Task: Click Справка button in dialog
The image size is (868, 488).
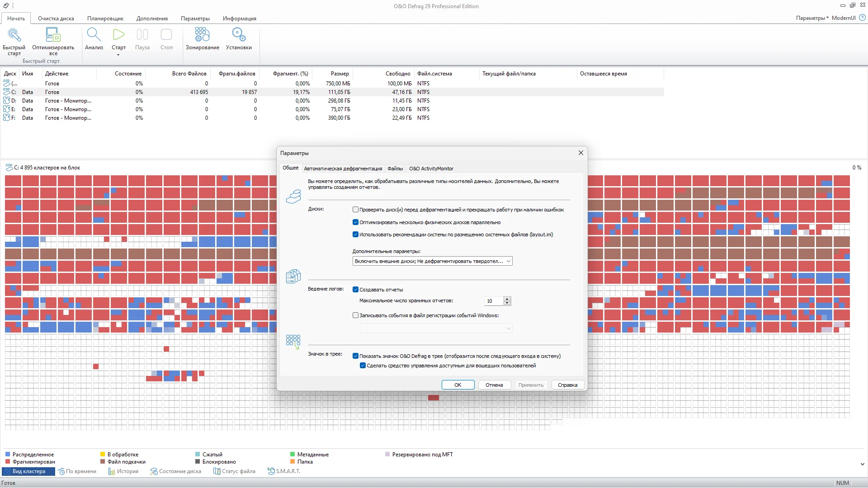Action: 567,385
